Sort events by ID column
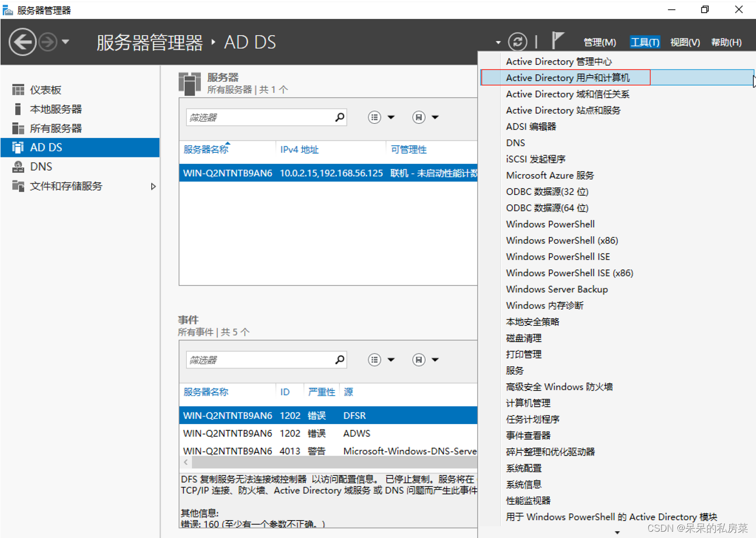The image size is (756, 538). pyautogui.click(x=285, y=392)
